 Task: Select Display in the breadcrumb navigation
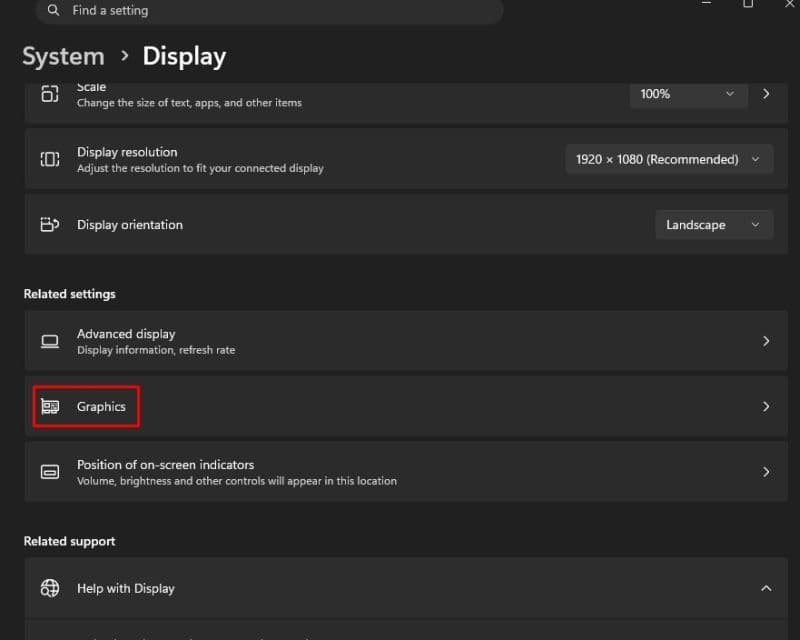pyautogui.click(x=184, y=56)
